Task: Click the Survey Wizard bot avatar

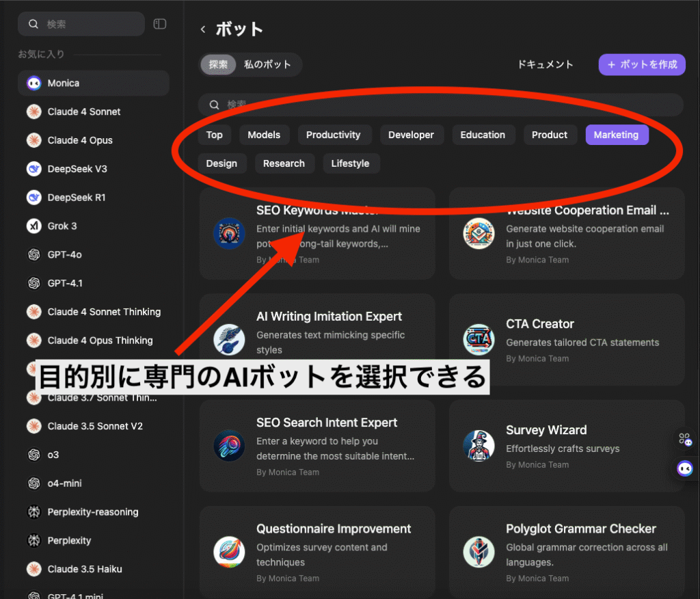Action: (479, 446)
